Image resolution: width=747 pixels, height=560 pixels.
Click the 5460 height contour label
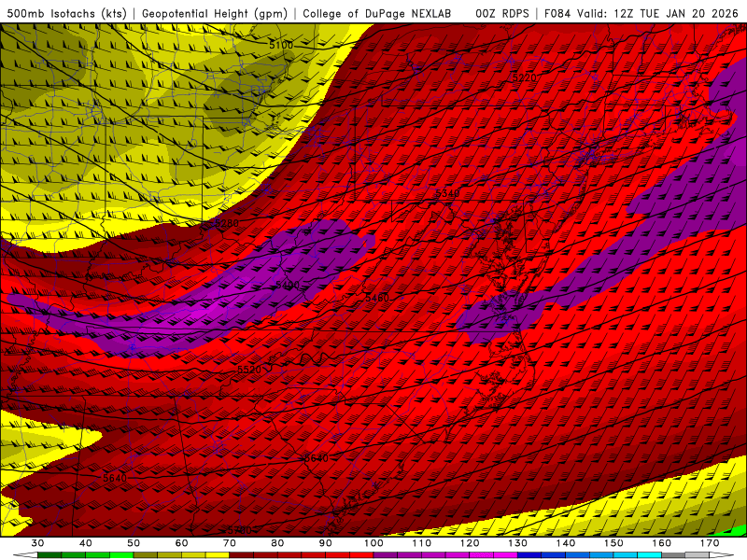(x=377, y=298)
